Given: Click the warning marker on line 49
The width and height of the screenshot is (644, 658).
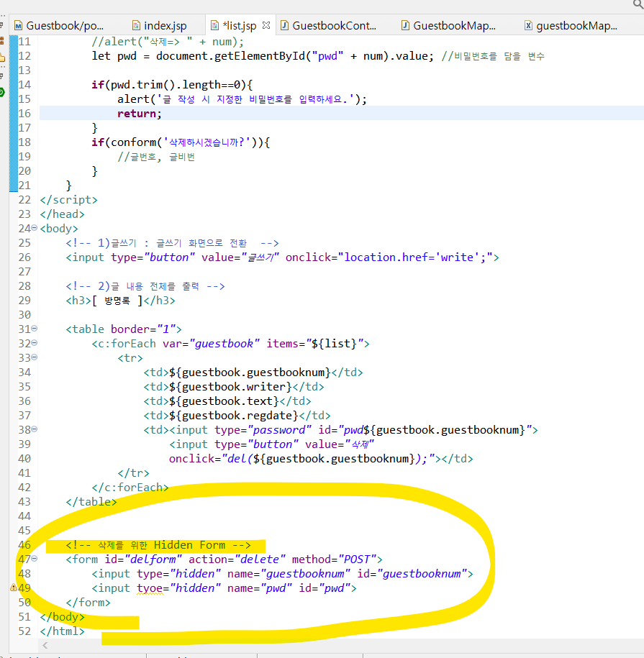Looking at the screenshot, I should [14, 588].
